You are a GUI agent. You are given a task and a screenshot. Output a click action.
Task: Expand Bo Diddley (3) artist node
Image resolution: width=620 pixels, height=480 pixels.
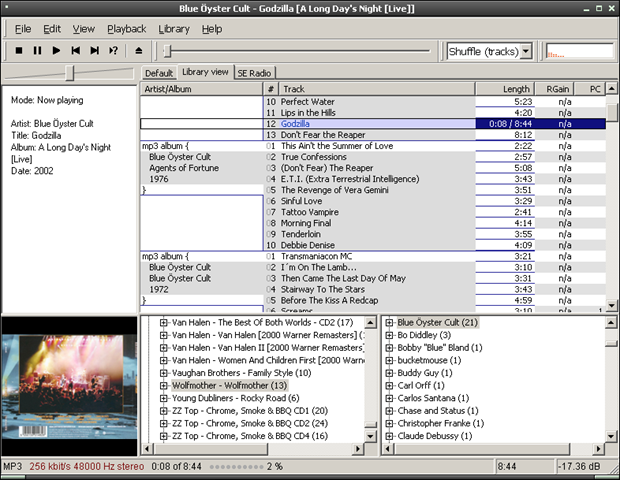tap(389, 335)
